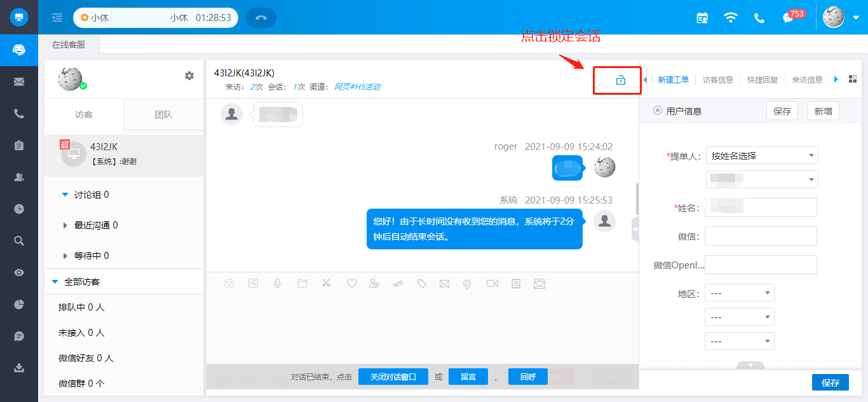This screenshot has width=868, height=402.
Task: Open the search magnifier sidebar icon
Action: click(x=19, y=240)
